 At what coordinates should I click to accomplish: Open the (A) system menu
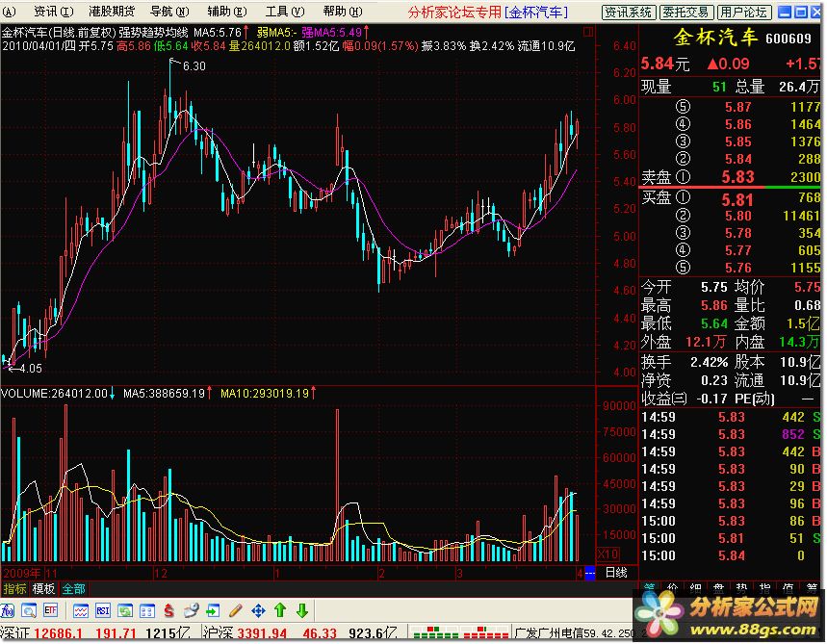(x=9, y=12)
